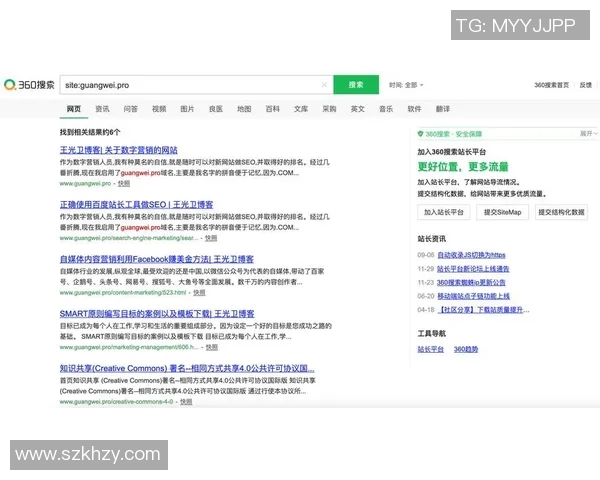The width and height of the screenshot is (600, 480).
Task: Open news link 360搜索蜘蛛ip更新公告
Action: coord(471,282)
